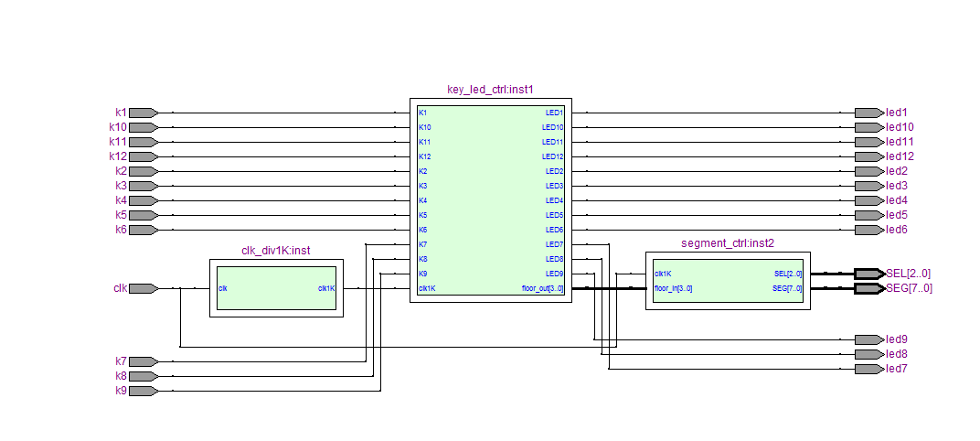
Task: Click the K1 port on key_led_ctrl
Action: (x=423, y=113)
